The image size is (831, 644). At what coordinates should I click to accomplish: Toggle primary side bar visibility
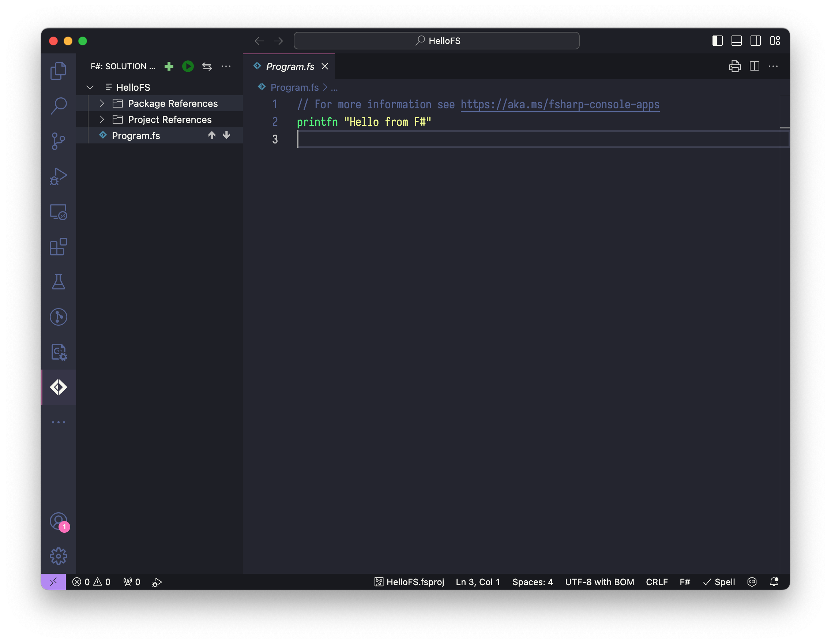(x=717, y=41)
